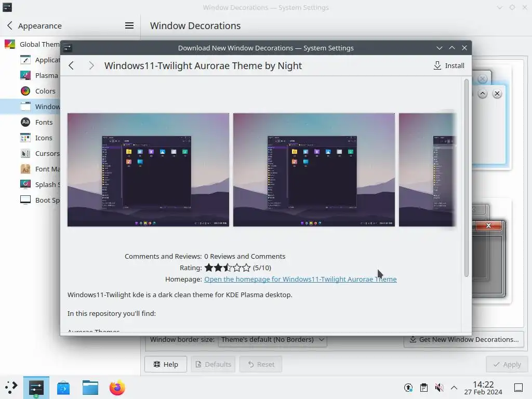Screen dimensions: 532x399
Task: Open the KDE application launcher
Action: [11, 388]
